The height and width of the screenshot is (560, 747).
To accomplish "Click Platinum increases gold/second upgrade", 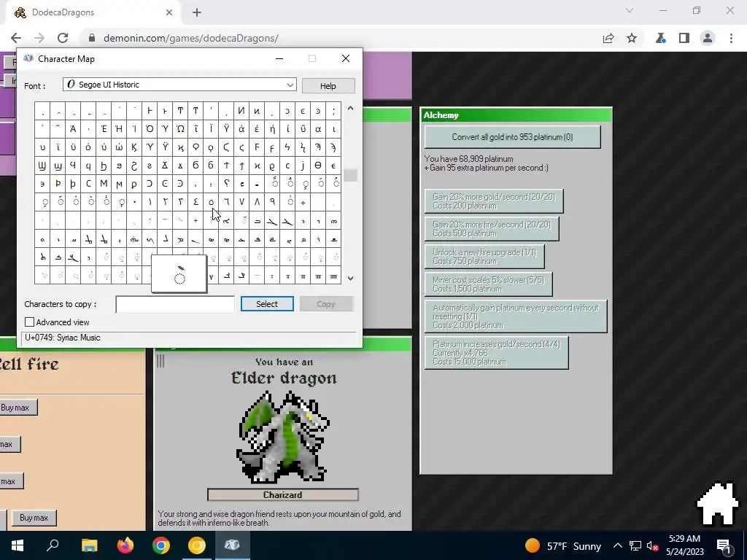I will click(496, 353).
